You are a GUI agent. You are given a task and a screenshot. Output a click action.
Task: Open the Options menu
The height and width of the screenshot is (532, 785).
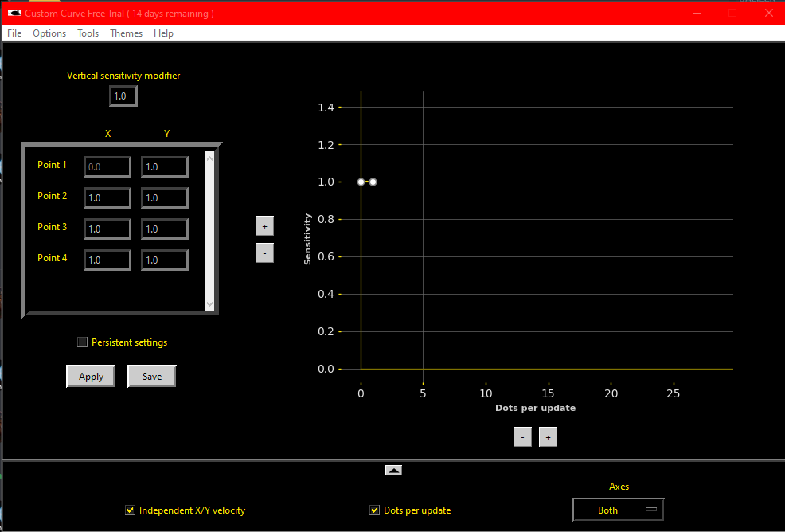click(49, 33)
